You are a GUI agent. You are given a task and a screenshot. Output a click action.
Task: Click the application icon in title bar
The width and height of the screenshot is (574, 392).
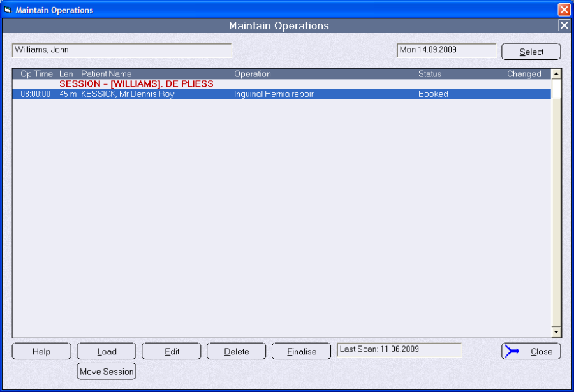click(x=7, y=10)
